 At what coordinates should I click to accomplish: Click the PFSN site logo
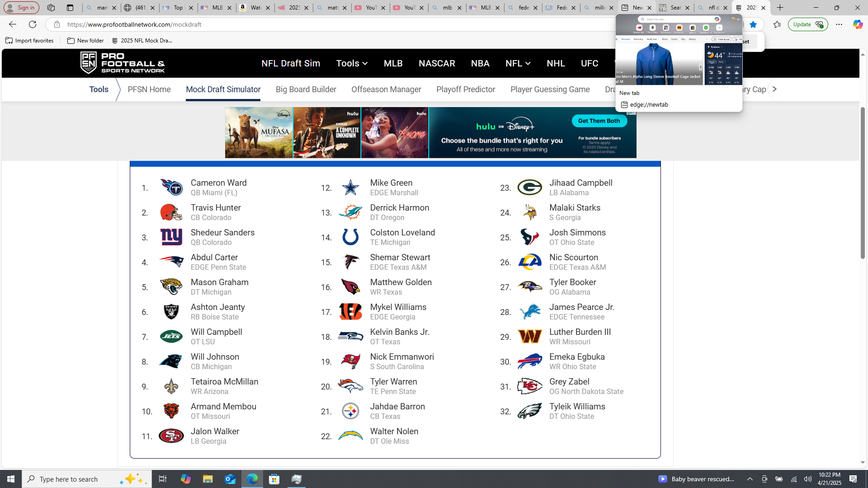(123, 63)
